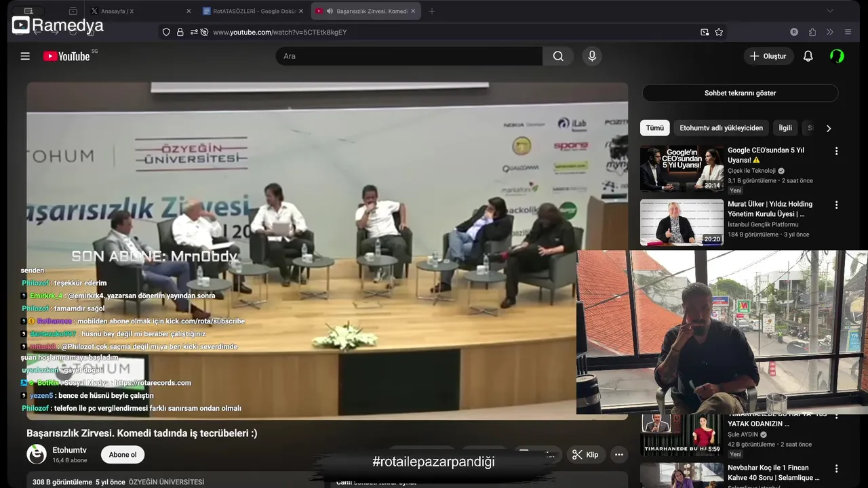Select Etohumtv adlı yükleyiciden chip
868x488 pixels.
(x=721, y=128)
